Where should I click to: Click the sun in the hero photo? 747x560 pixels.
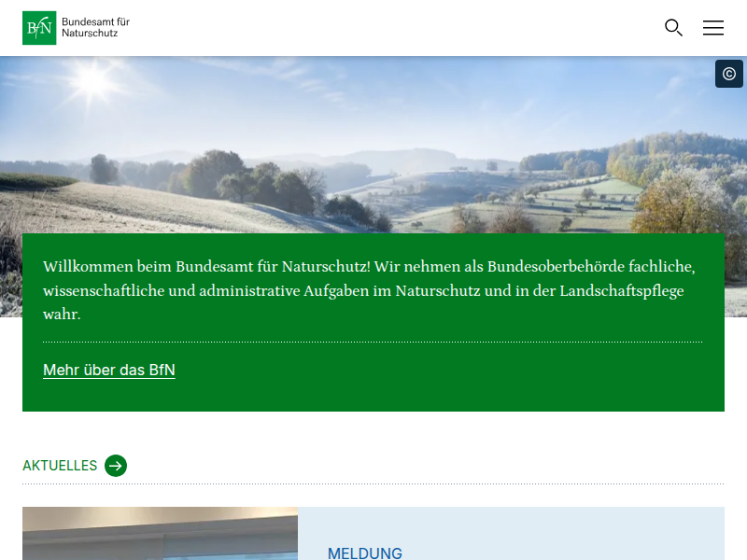(93, 82)
